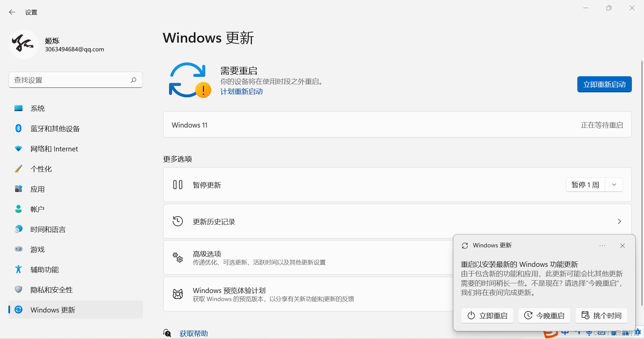Open the notification's three-dot options menu

point(602,246)
